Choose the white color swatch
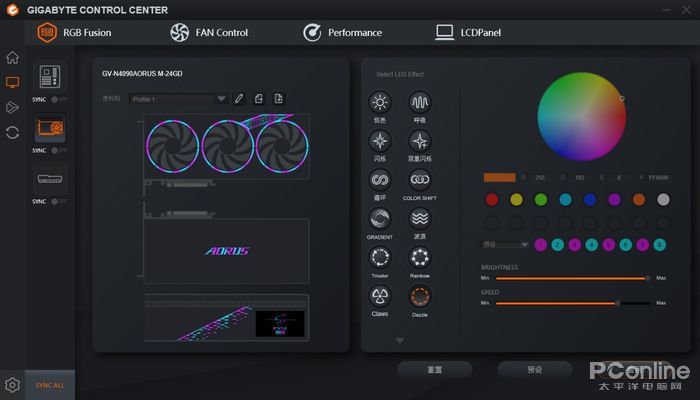Screen dimensions: 700x400 (x=663, y=200)
